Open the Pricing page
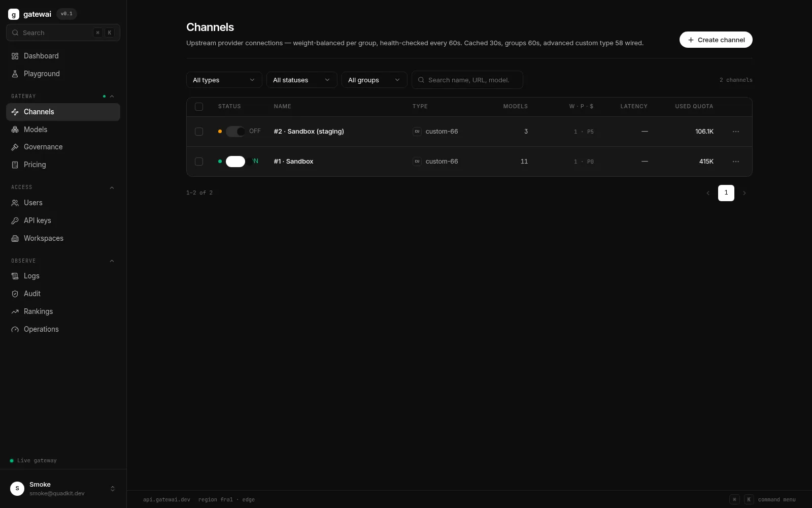This screenshot has width=812, height=508. [x=63, y=165]
